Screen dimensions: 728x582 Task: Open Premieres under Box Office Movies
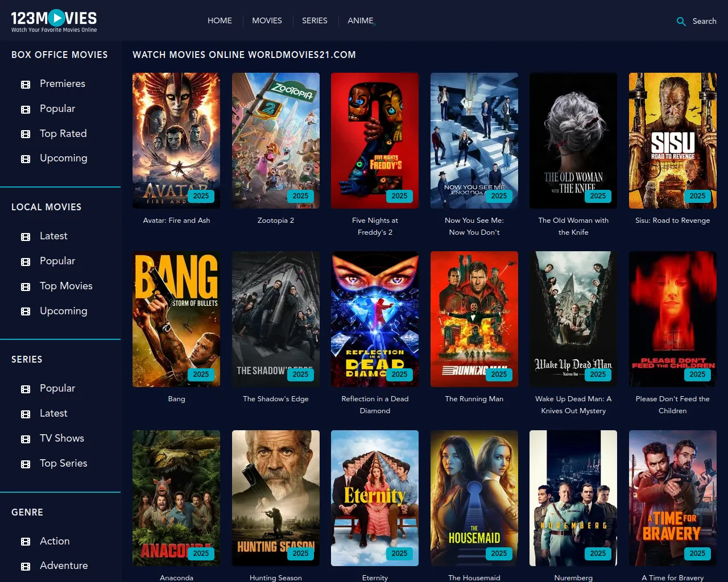[63, 84]
